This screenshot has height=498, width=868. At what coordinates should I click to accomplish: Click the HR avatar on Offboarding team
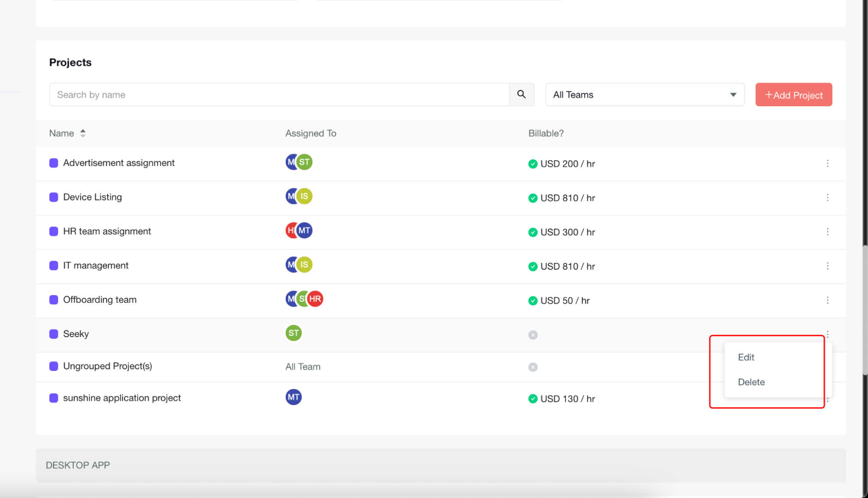pyautogui.click(x=316, y=299)
